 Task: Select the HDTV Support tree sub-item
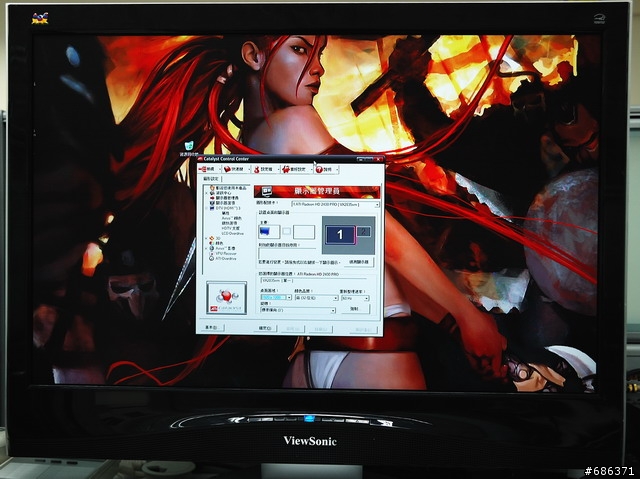pyautogui.click(x=231, y=228)
